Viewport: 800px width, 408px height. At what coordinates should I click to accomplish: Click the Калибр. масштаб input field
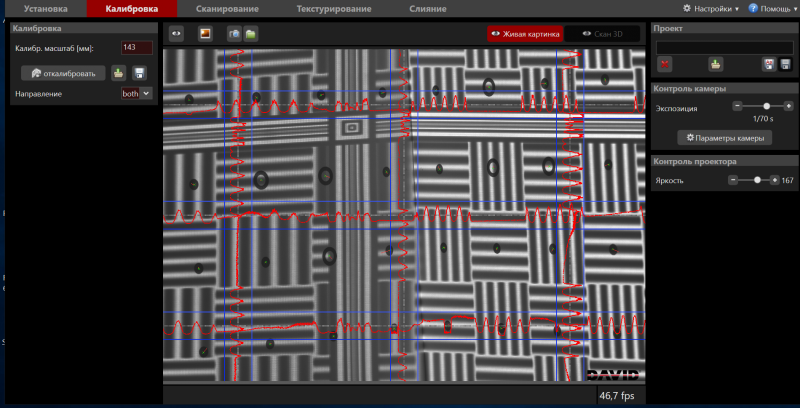click(136, 47)
